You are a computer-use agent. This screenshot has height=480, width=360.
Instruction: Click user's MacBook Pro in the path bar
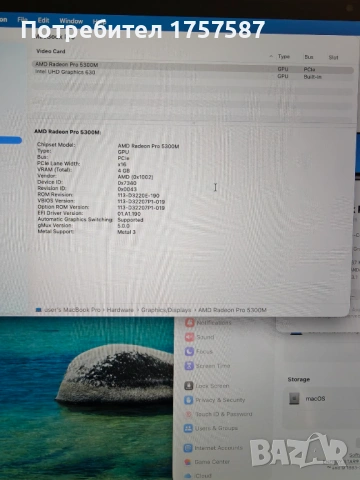(x=72, y=310)
